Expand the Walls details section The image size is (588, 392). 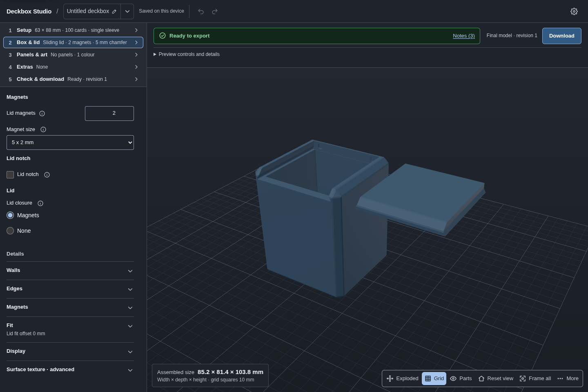[x=70, y=271]
